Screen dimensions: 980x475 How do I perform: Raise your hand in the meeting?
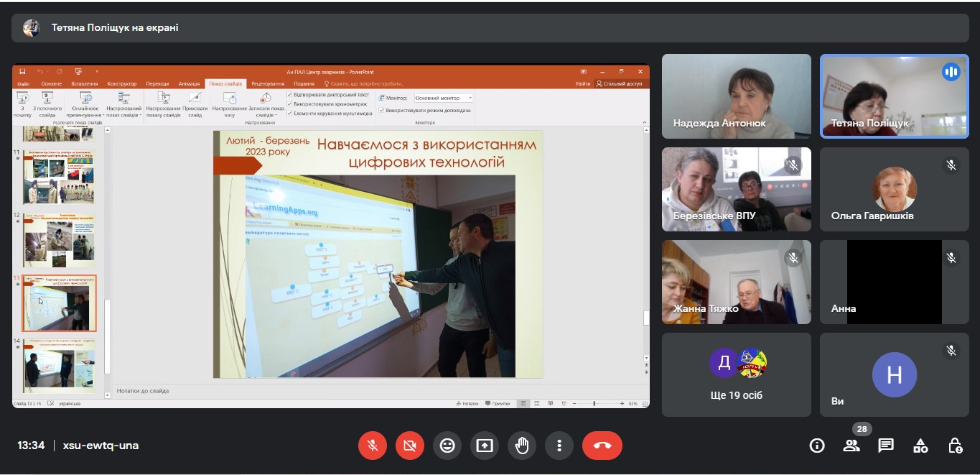point(522,446)
